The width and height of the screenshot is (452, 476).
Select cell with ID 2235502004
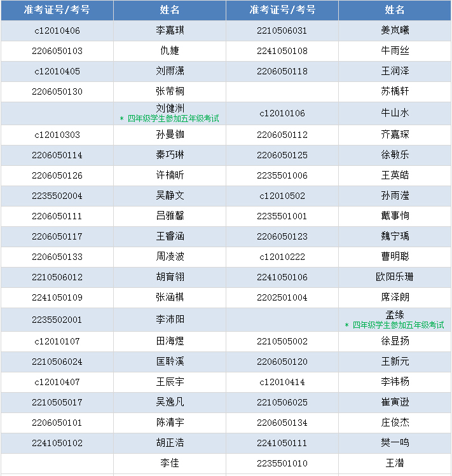coord(57,196)
